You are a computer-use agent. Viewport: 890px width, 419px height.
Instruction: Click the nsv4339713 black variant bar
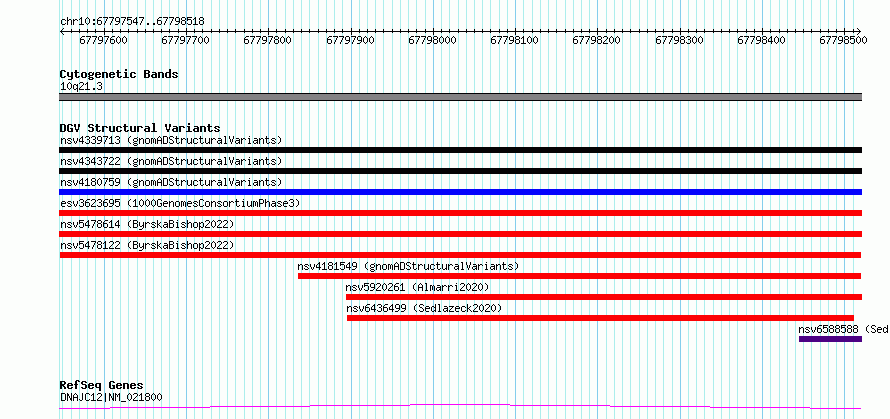click(x=460, y=150)
